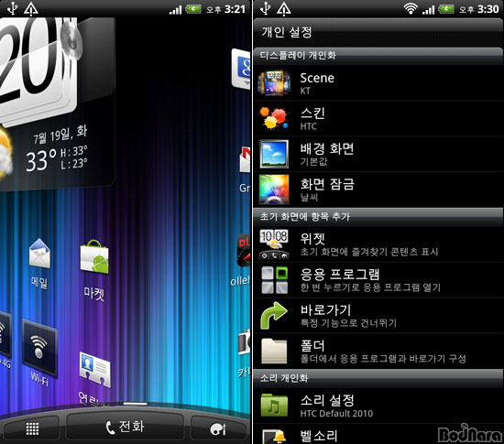Open 배경 화면 wallpaper setting
Image resolution: width=504 pixels, height=444 pixels.
point(378,154)
